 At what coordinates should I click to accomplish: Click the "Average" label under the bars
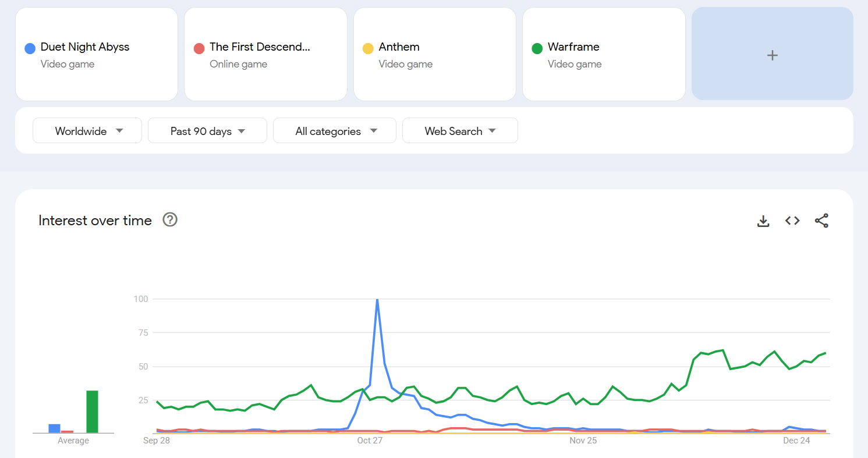73,441
